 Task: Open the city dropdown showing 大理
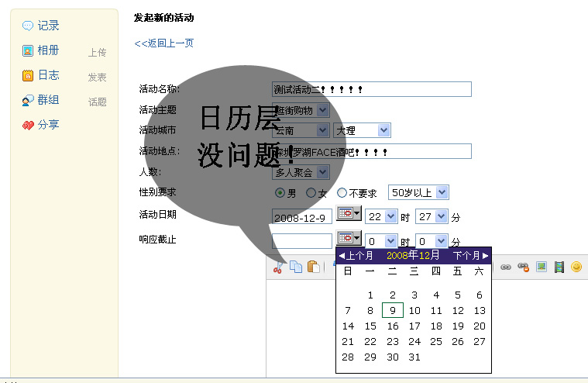point(362,130)
